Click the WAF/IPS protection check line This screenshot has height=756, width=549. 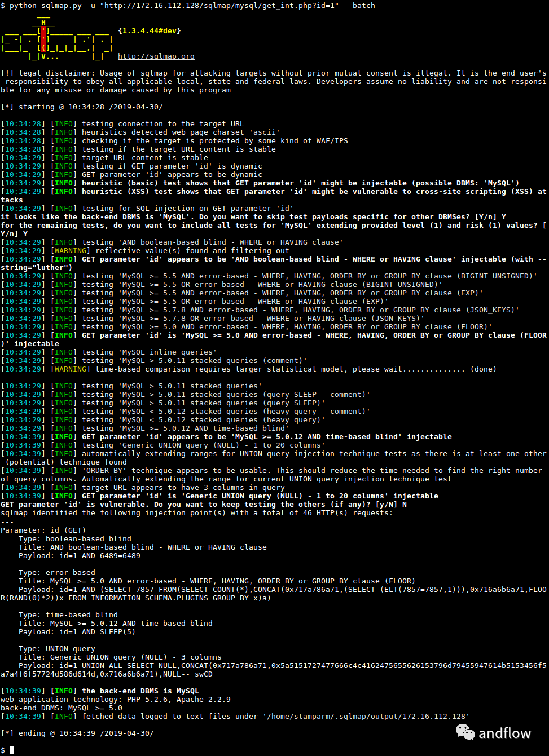tap(174, 141)
